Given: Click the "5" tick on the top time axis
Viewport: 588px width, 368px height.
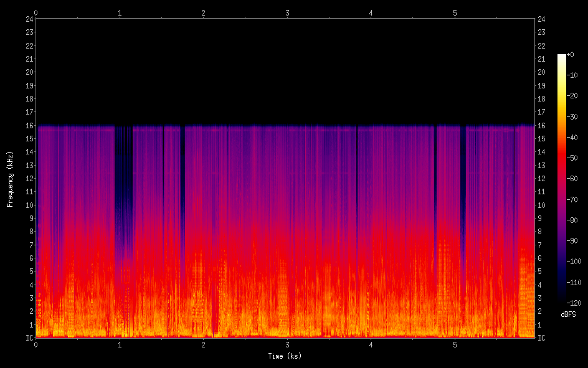Looking at the screenshot, I should [455, 12].
